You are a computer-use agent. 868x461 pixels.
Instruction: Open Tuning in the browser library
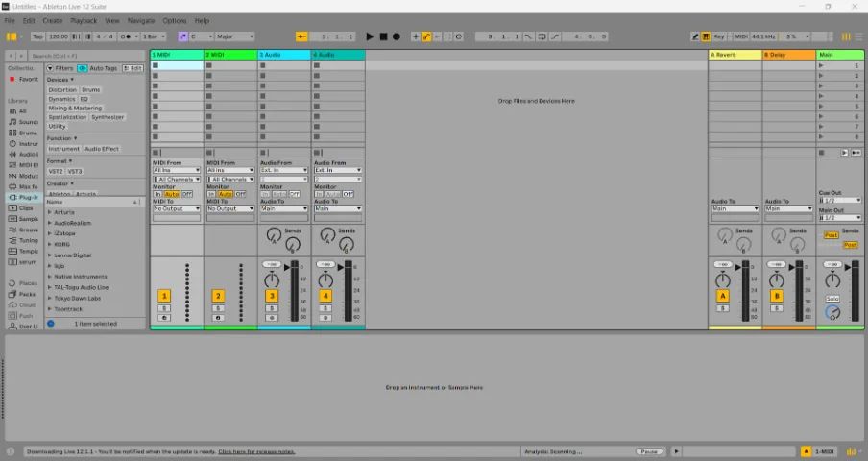pyautogui.click(x=24, y=240)
